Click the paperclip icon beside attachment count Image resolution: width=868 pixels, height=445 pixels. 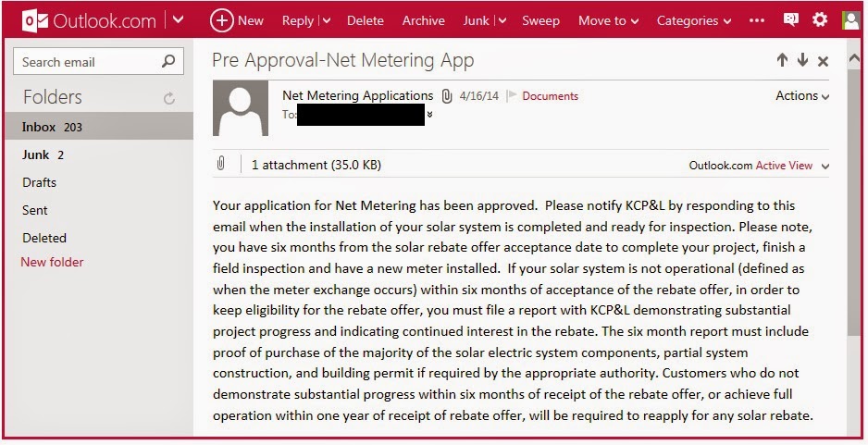[221, 163]
